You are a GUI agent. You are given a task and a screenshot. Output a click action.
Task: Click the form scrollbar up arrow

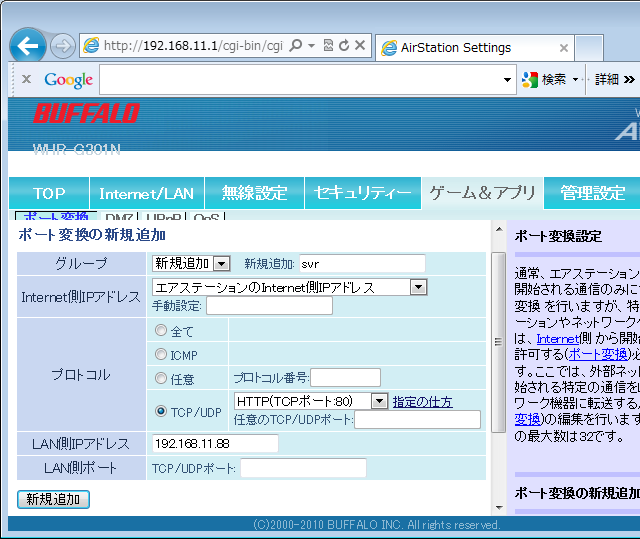(x=499, y=230)
